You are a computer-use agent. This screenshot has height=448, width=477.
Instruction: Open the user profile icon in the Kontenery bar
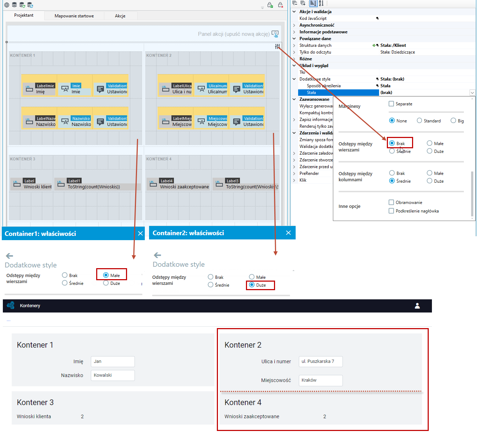point(417,306)
